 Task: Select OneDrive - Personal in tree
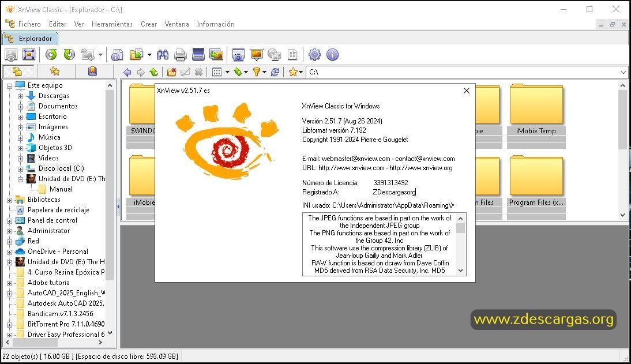pos(58,252)
